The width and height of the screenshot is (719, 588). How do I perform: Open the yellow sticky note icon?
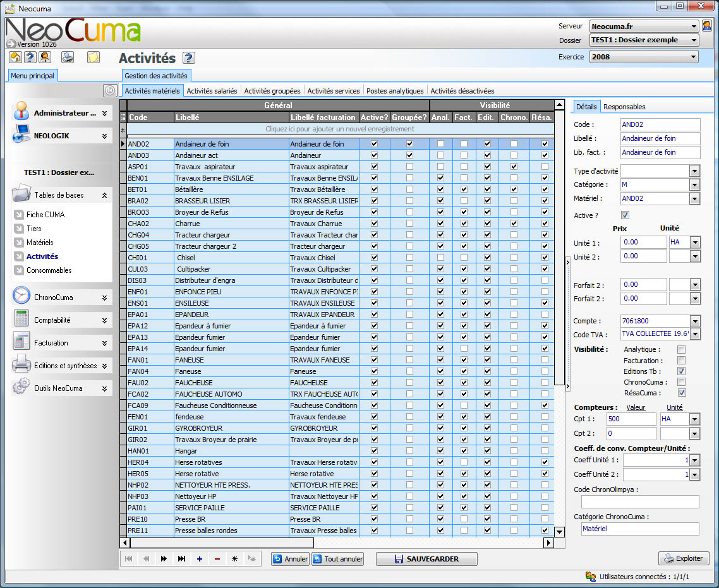94,57
